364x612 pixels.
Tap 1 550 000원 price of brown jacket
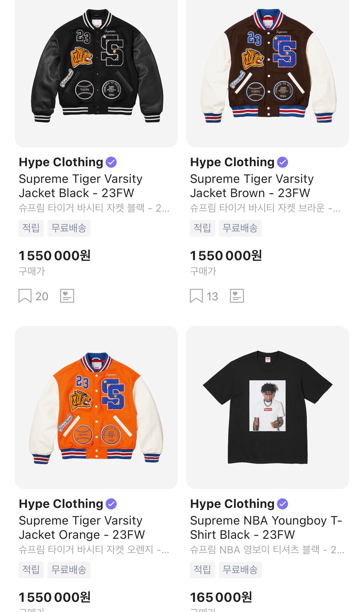click(x=226, y=256)
